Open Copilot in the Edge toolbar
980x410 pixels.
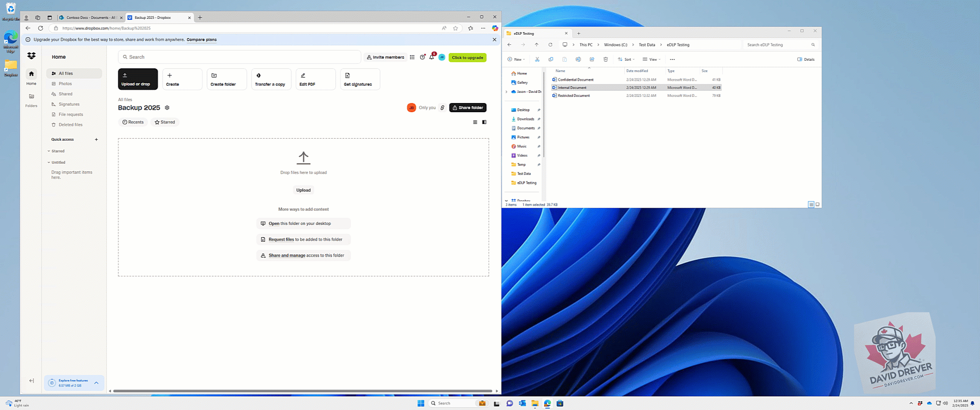point(495,28)
